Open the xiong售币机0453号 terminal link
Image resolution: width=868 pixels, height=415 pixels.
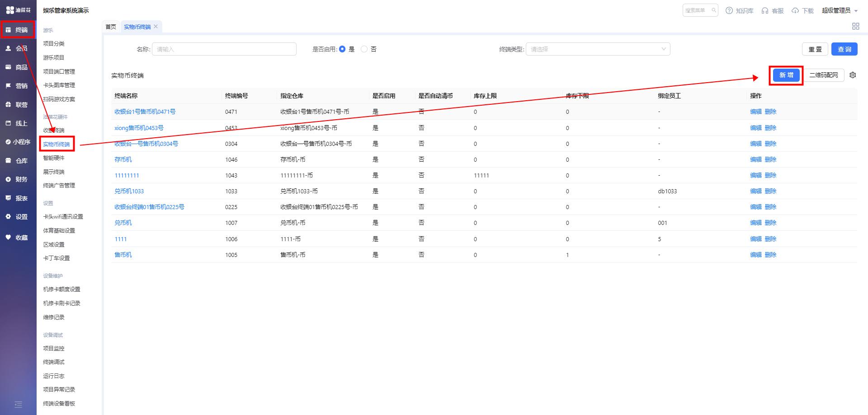click(139, 128)
